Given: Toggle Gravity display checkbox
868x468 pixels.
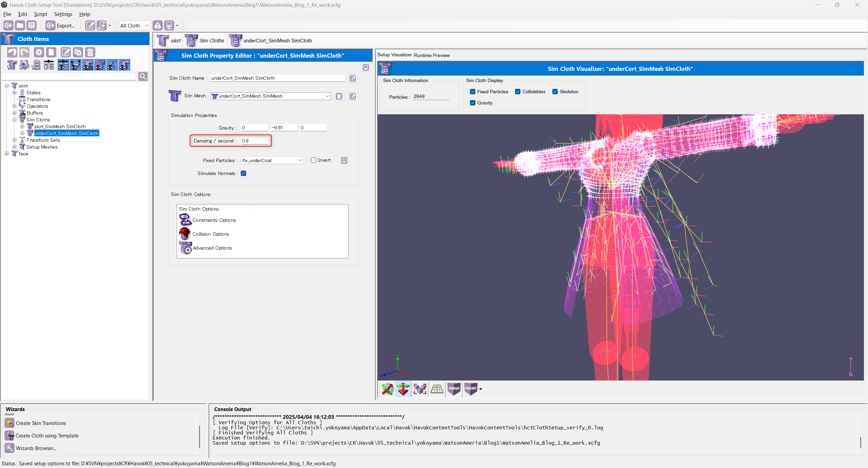Looking at the screenshot, I should click(x=472, y=103).
